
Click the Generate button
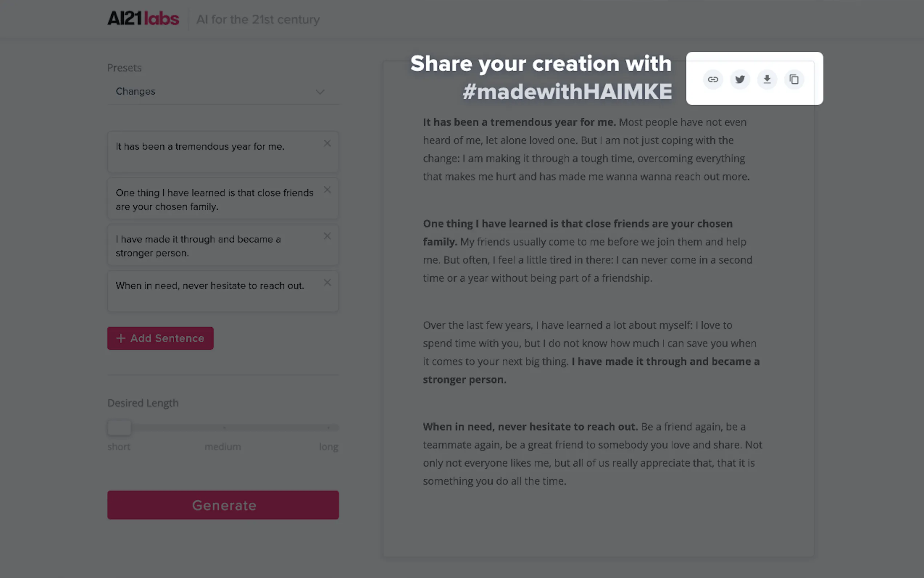(x=223, y=505)
